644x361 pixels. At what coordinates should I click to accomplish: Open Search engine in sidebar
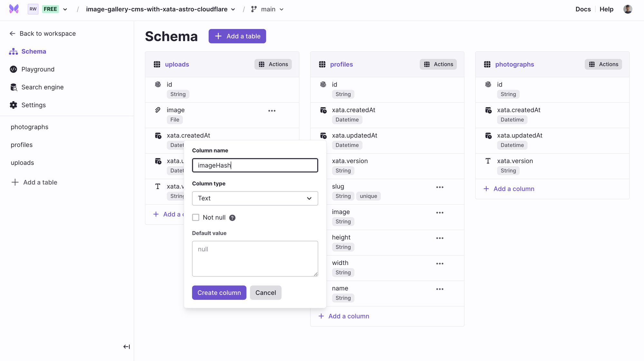pyautogui.click(x=42, y=87)
